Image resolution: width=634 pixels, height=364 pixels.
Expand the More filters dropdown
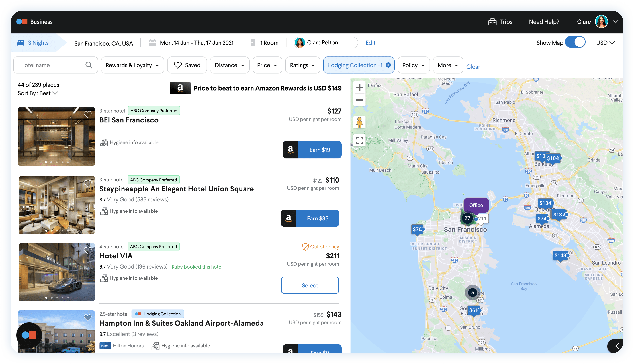pyautogui.click(x=448, y=65)
